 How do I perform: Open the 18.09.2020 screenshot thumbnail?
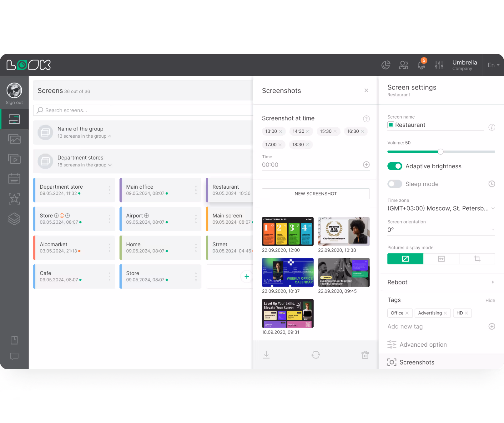click(287, 313)
